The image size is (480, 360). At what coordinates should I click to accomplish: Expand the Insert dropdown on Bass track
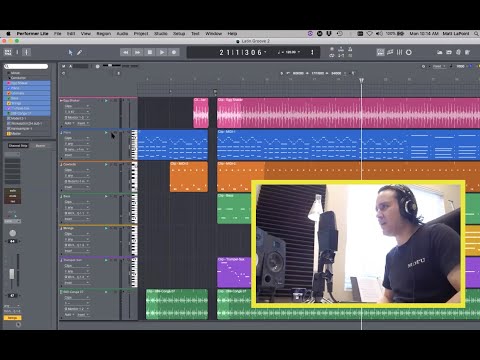(x=77, y=219)
